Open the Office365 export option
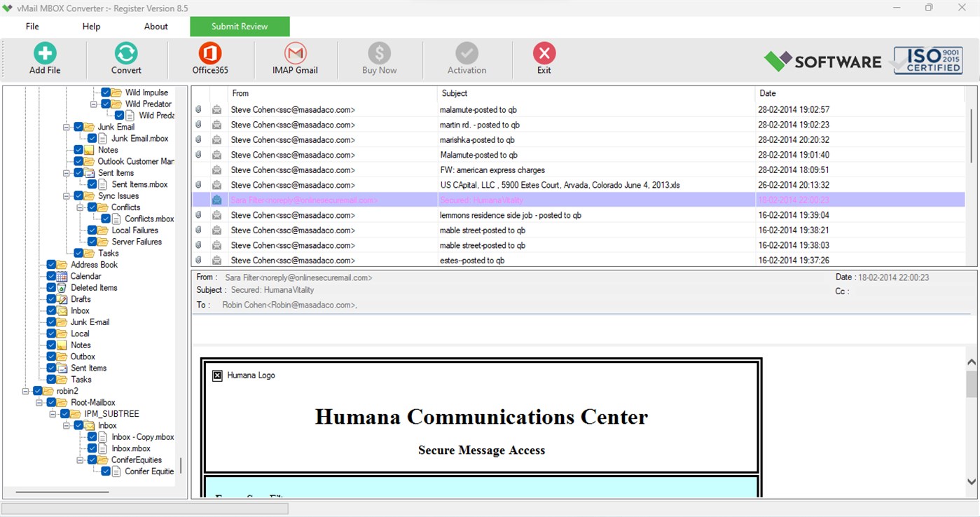Viewport: 980px width, 517px height. pos(209,57)
